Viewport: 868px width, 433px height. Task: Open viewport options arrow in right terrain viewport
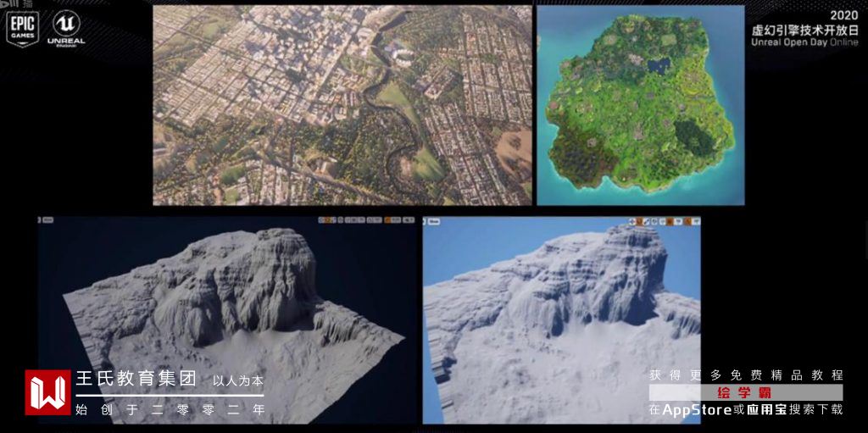click(x=424, y=221)
